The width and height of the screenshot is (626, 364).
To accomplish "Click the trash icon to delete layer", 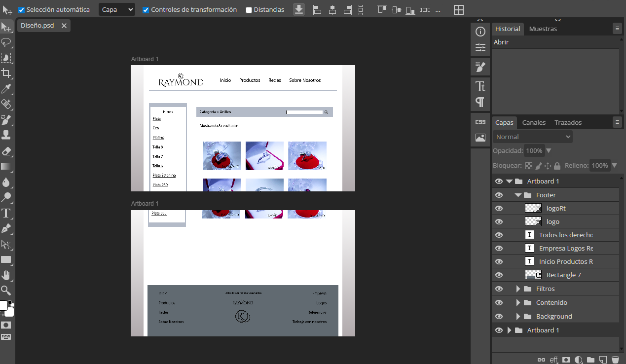I will point(615,360).
